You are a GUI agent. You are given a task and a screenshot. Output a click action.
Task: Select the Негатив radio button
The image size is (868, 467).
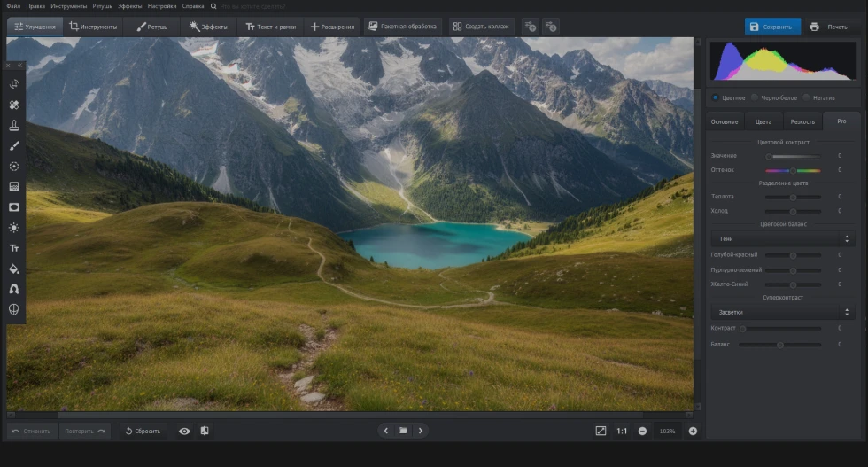(x=806, y=97)
